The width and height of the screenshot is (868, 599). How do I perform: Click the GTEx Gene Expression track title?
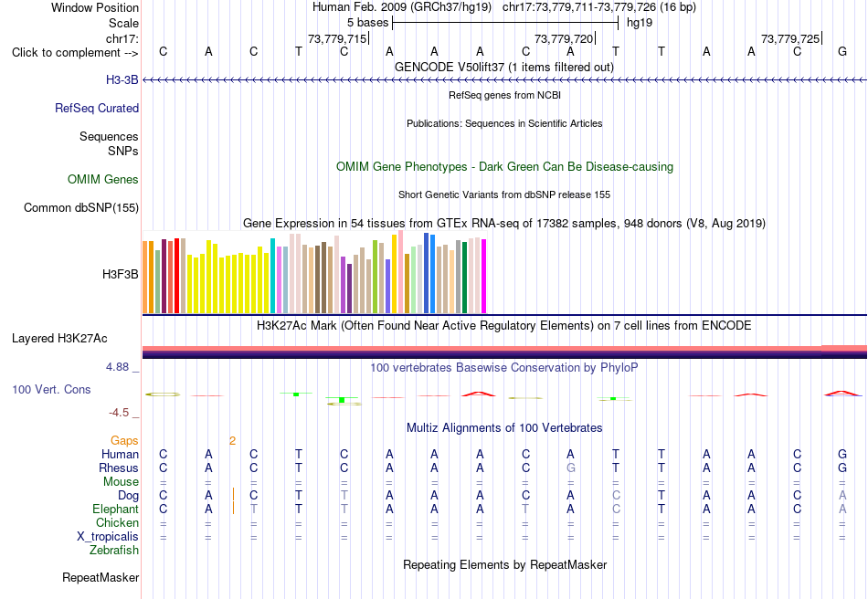pyautogui.click(x=504, y=223)
